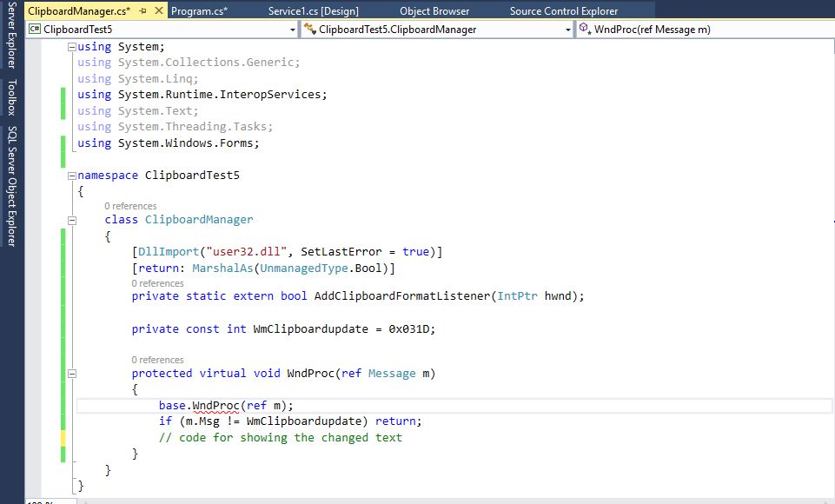The width and height of the screenshot is (835, 504).
Task: Click the grayed 'System.Threading.Tasks' using
Action: [195, 127]
